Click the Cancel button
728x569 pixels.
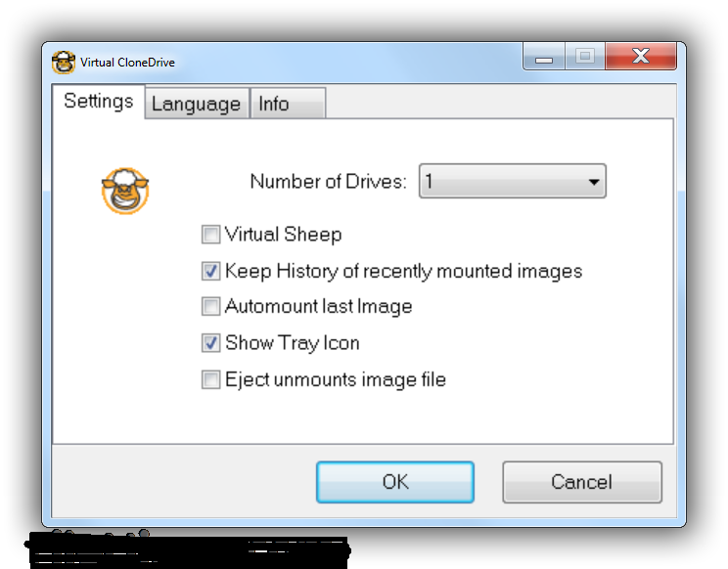[582, 482]
